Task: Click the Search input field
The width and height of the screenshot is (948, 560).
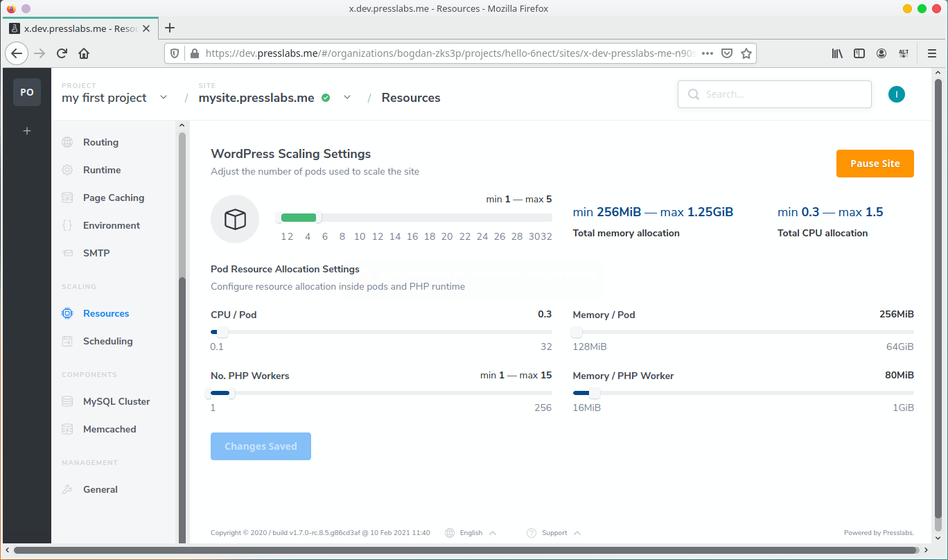Action: [x=774, y=94]
